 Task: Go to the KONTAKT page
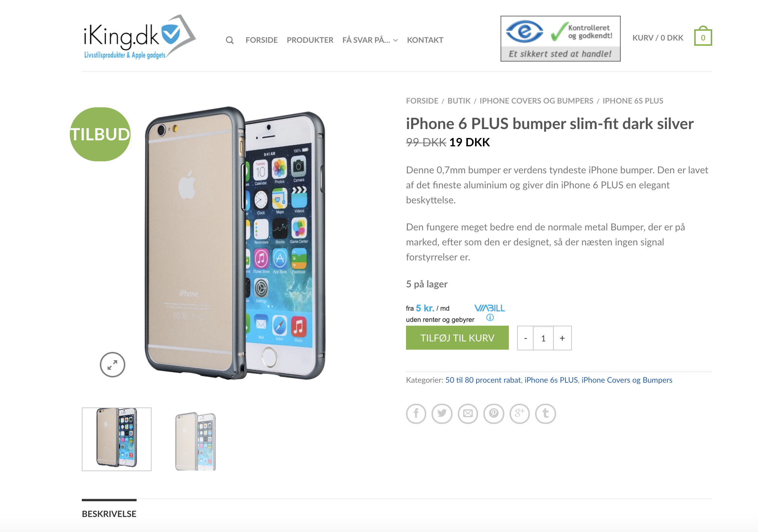tap(425, 40)
